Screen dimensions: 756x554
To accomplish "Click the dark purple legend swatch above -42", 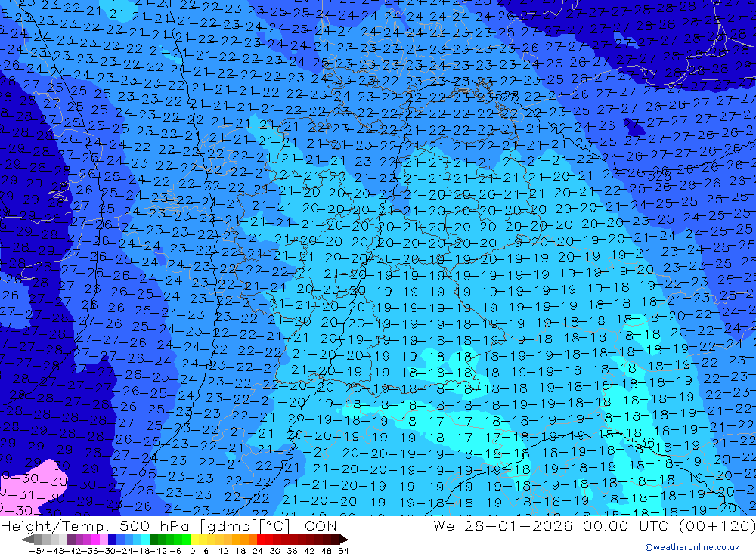I will (71, 539).
